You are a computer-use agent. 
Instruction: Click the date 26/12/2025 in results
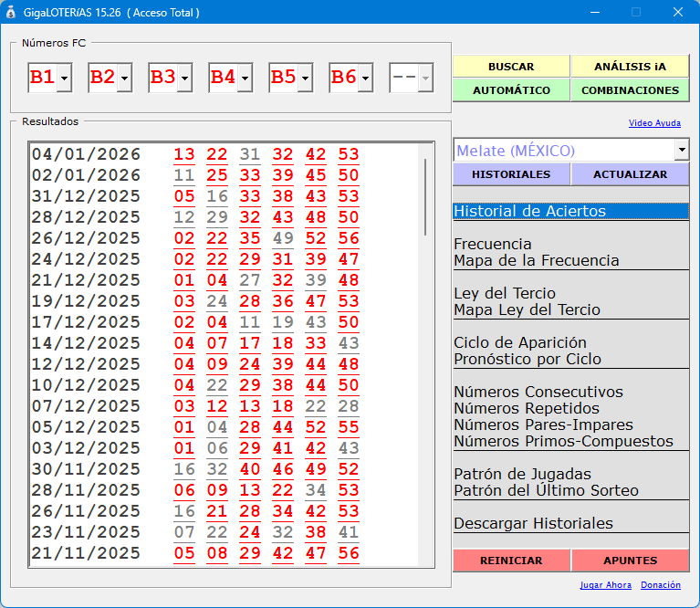86,238
